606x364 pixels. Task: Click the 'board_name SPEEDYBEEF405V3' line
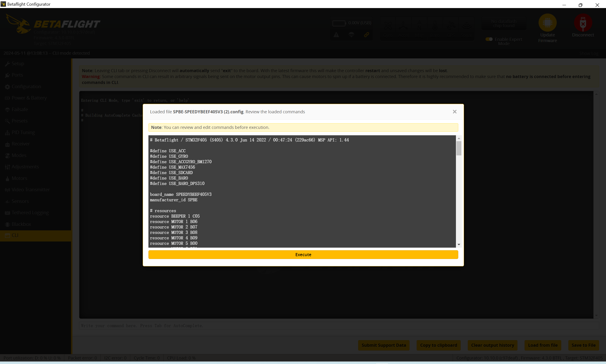coord(181,194)
